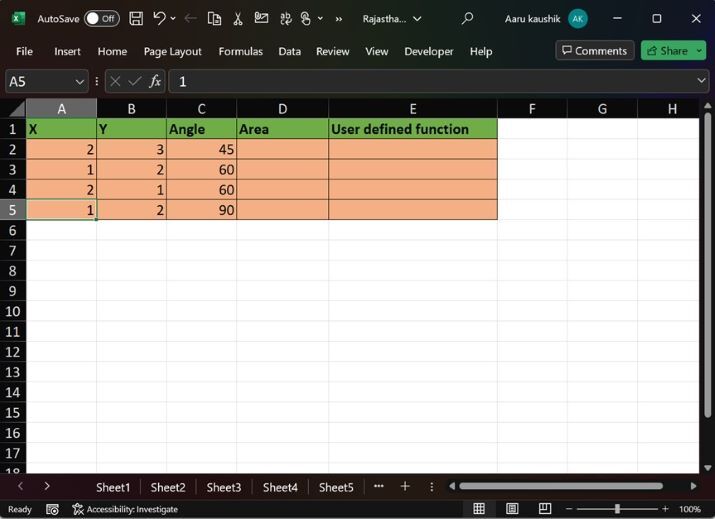Viewport: 715px width, 519px height.
Task: Toggle the AutoSave switch
Action: (102, 19)
